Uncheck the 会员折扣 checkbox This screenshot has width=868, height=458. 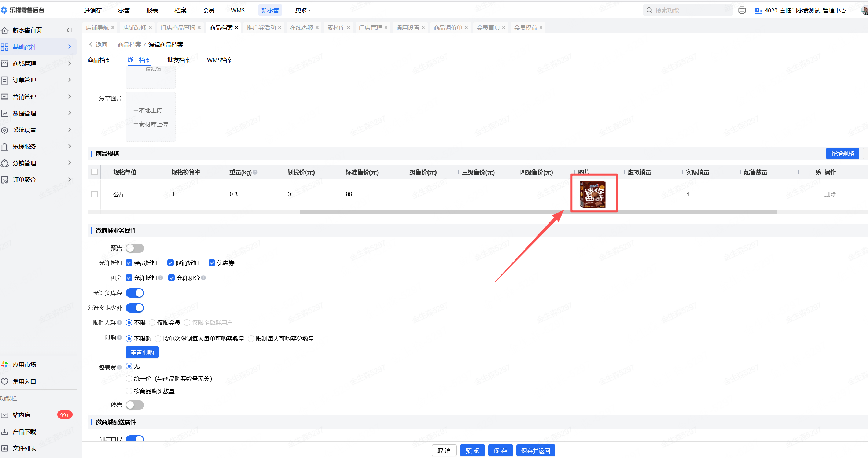129,263
